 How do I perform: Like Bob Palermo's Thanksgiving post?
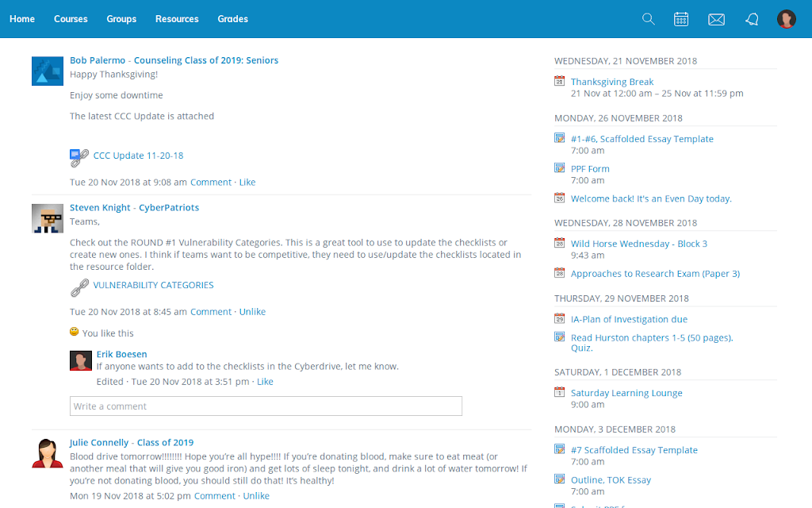pos(247,182)
